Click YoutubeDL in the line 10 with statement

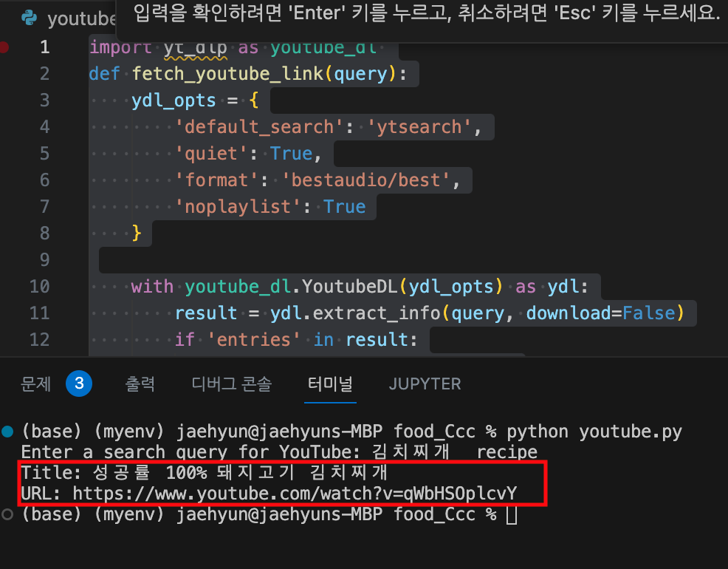click(350, 286)
